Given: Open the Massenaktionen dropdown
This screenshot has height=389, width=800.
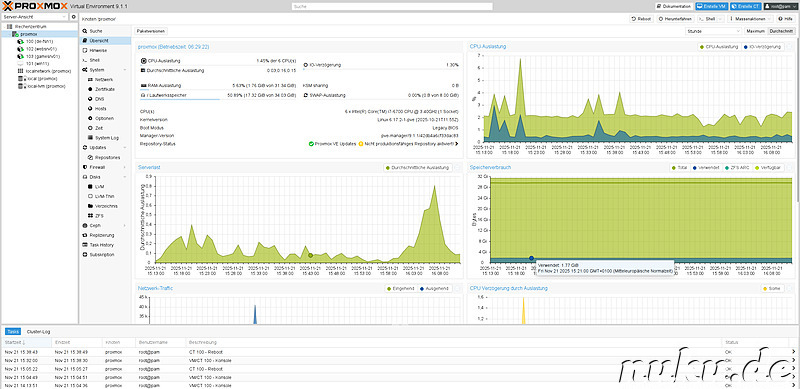Looking at the screenshot, I should pos(751,19).
